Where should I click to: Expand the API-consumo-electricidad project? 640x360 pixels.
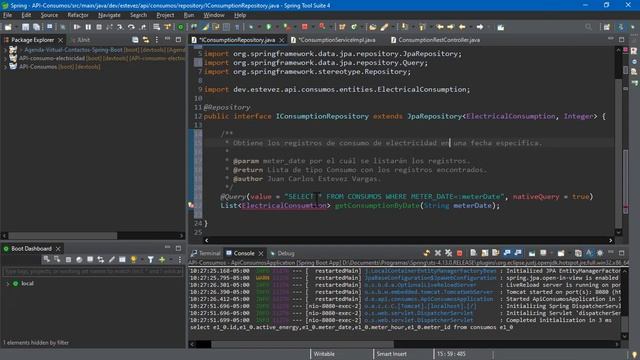[x=5, y=58]
